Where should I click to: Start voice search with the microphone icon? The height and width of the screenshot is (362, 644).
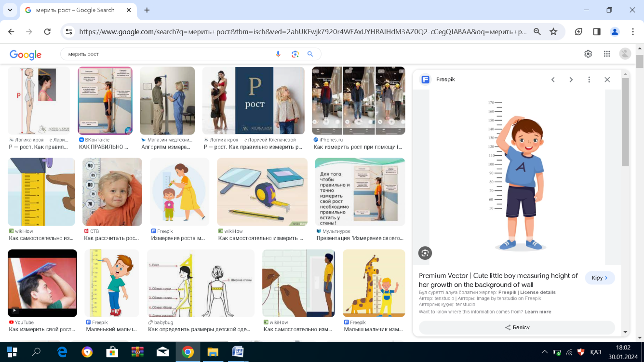coord(278,54)
